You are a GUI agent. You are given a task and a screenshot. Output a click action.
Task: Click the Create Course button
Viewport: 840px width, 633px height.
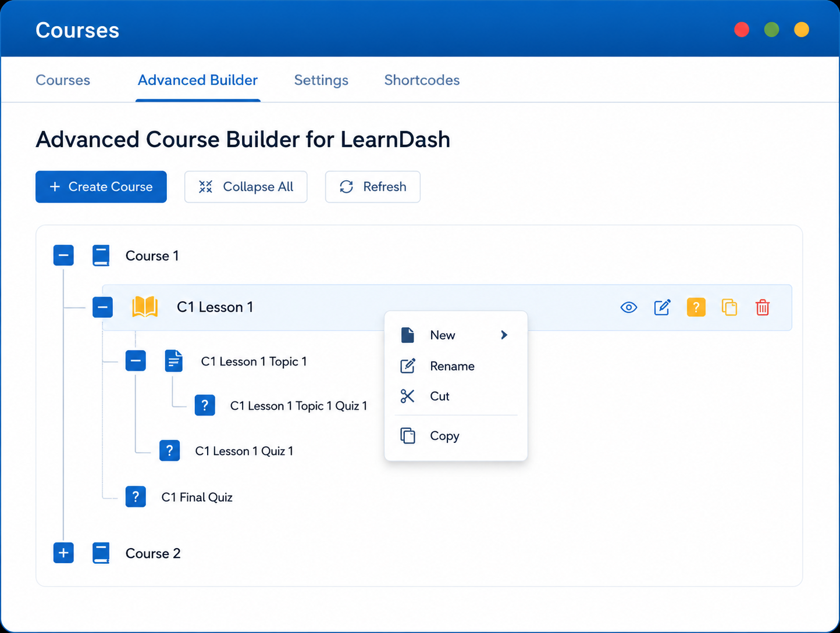coord(101,187)
